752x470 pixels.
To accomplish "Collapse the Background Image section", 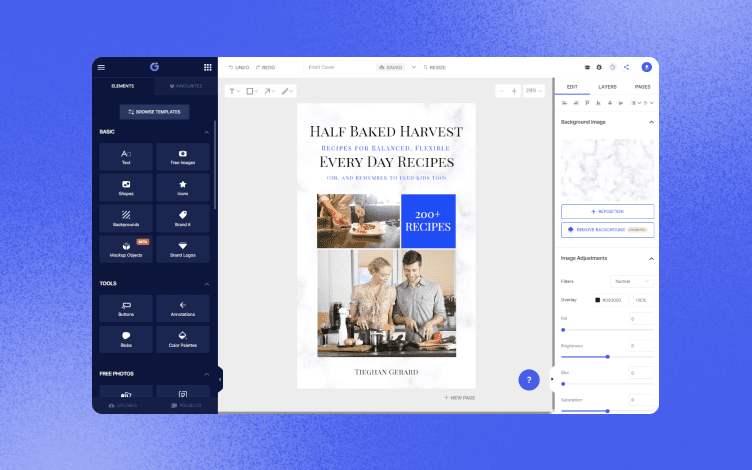I will pos(651,122).
